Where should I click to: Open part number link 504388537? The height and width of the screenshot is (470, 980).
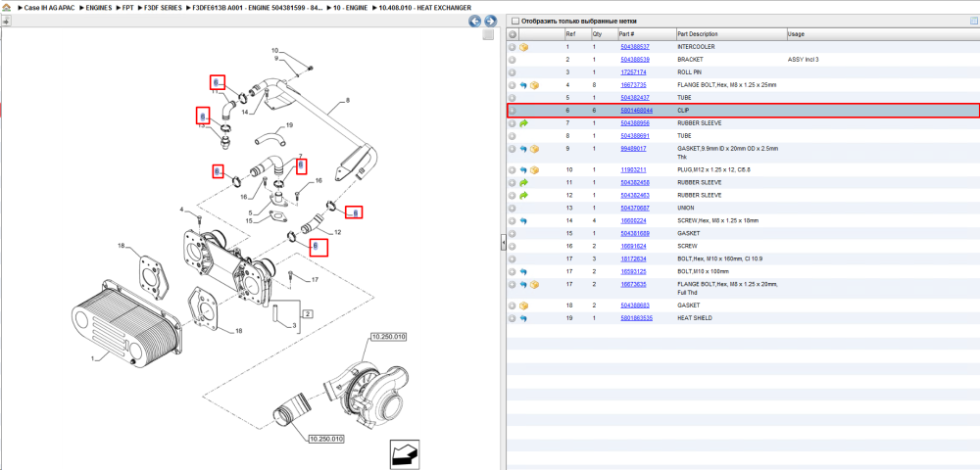point(634,47)
